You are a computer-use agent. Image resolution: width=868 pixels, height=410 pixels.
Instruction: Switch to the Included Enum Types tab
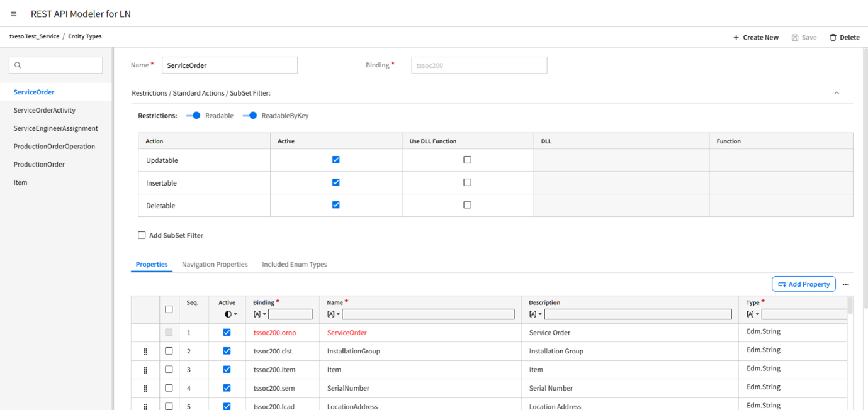294,265
